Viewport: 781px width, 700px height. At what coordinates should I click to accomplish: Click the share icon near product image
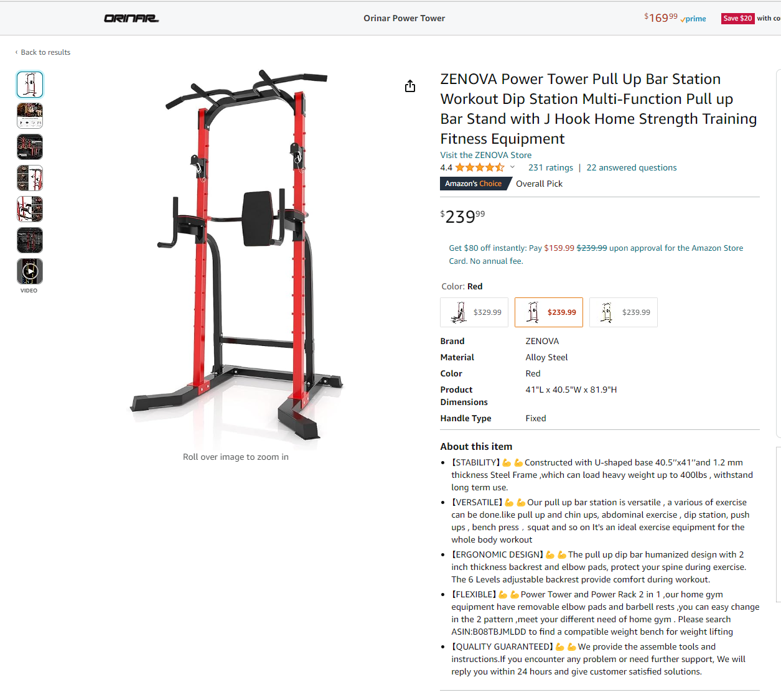point(409,86)
